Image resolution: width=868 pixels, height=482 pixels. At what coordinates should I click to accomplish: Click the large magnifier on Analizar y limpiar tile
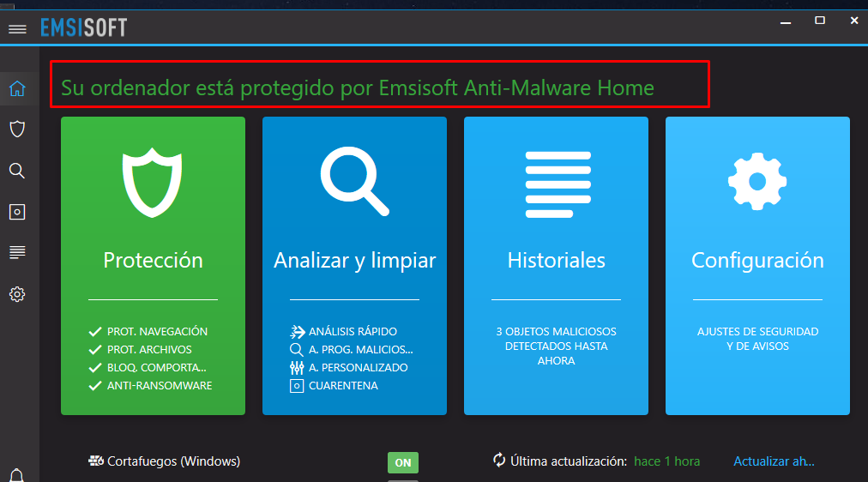coord(354,181)
